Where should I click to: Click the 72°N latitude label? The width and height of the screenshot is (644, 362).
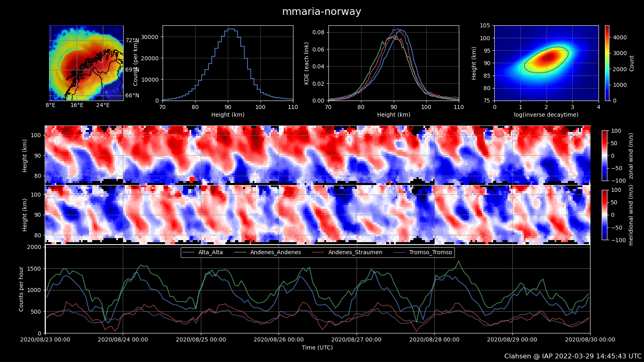(x=132, y=41)
